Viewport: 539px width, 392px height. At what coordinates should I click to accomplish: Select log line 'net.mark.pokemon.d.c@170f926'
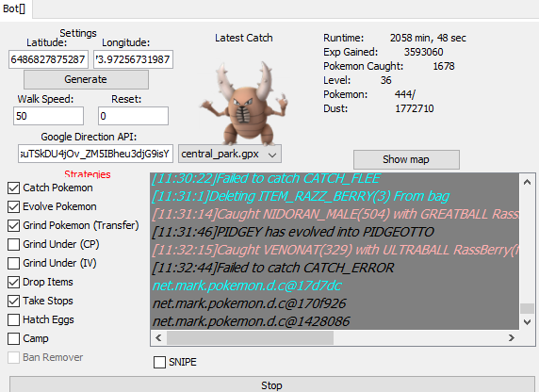pyautogui.click(x=249, y=303)
